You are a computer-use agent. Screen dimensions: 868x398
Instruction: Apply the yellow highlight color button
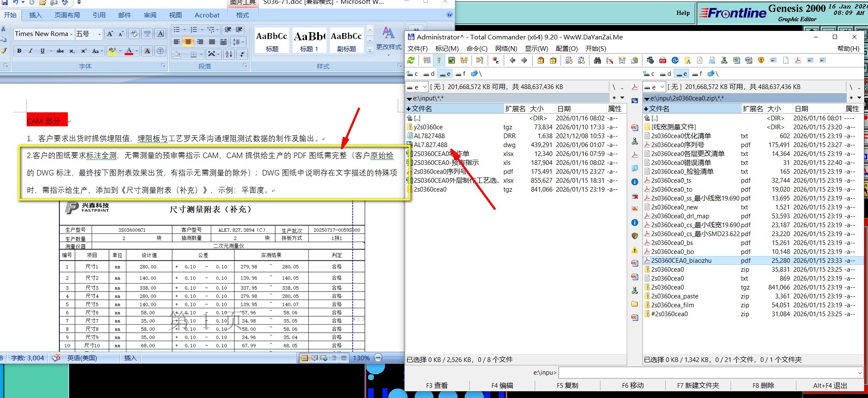(x=112, y=51)
